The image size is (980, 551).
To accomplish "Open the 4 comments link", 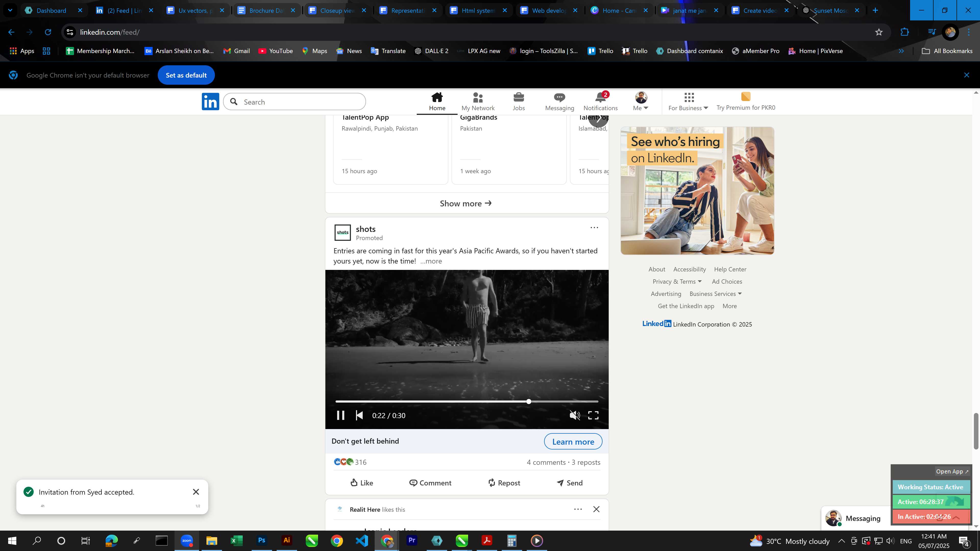I will point(546,462).
